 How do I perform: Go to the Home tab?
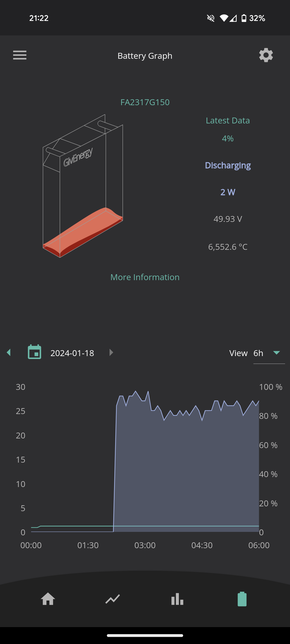click(x=48, y=599)
